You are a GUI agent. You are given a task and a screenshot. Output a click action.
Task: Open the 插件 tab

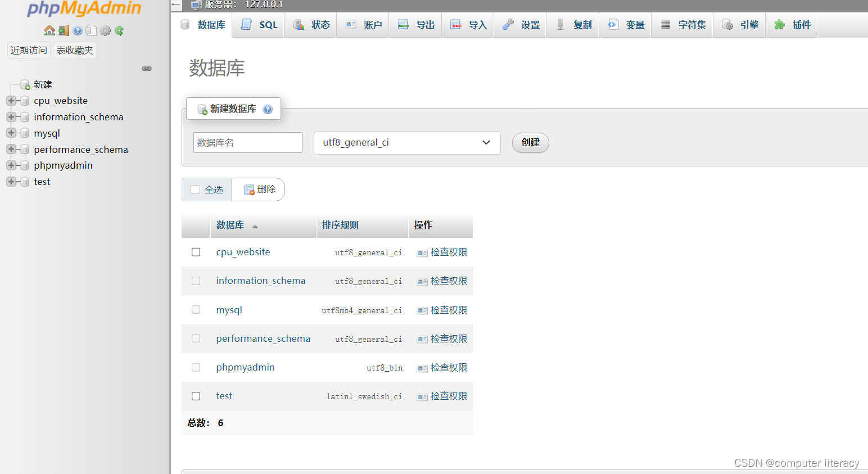click(792, 25)
